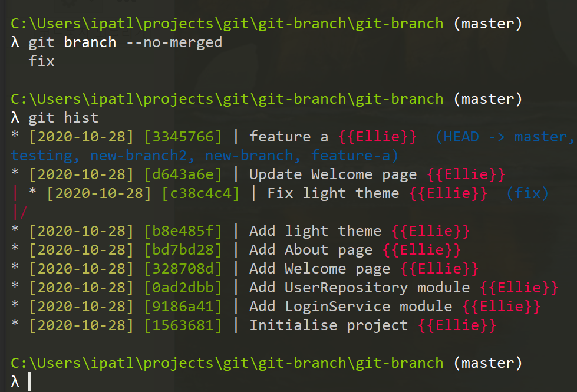Click the 'git branch --no-merged' command text
Screen dimensions: 577x392
(x=126, y=42)
